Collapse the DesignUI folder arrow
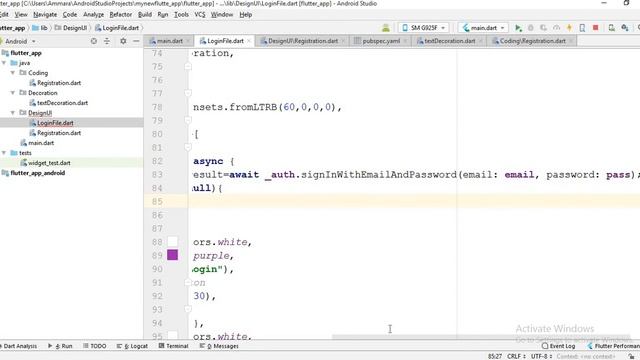 13,113
